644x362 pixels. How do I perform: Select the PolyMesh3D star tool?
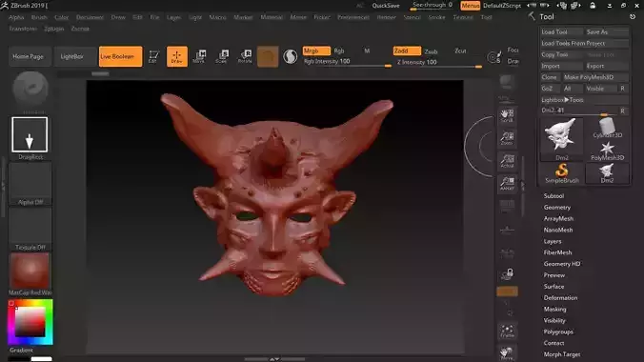point(607,151)
